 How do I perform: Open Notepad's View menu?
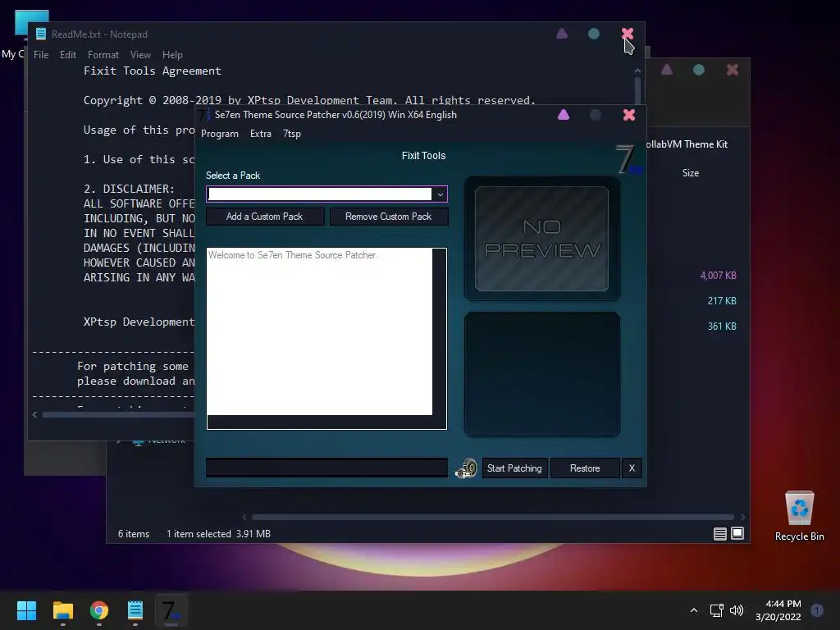(140, 55)
